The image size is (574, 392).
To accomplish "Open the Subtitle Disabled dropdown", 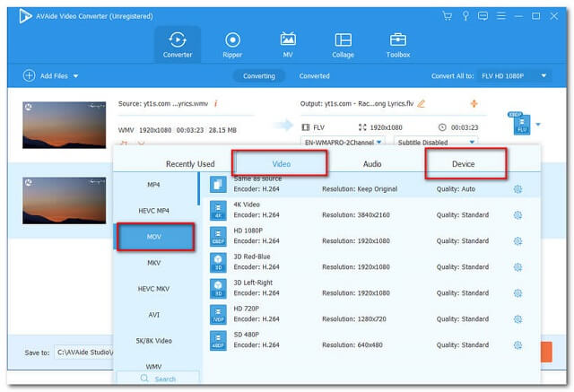I will [435, 142].
